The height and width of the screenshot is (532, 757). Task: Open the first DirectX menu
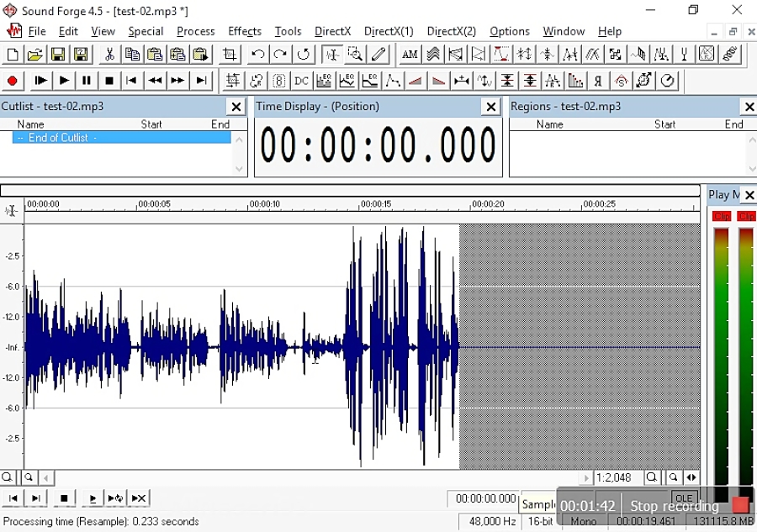[332, 31]
